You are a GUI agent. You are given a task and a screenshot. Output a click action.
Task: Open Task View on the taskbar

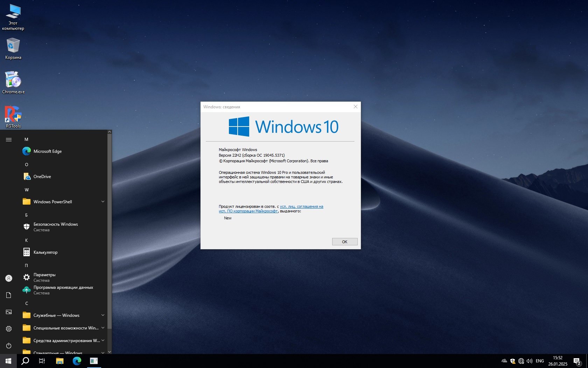pos(42,361)
